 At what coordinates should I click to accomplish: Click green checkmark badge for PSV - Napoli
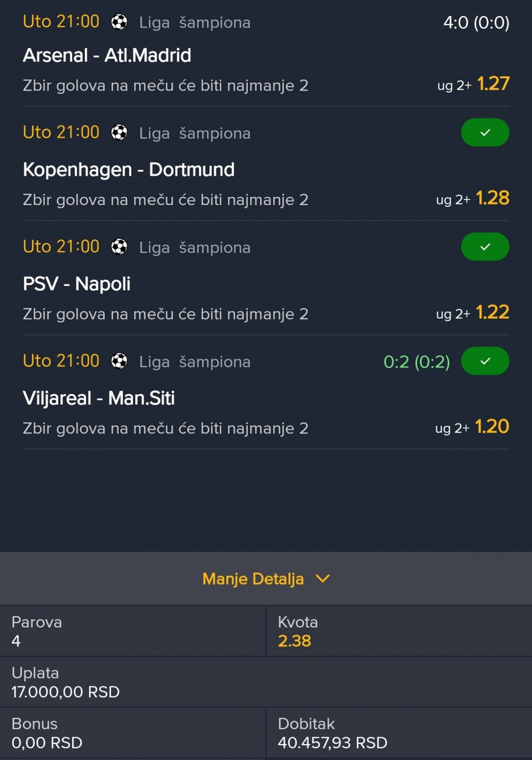pos(485,247)
